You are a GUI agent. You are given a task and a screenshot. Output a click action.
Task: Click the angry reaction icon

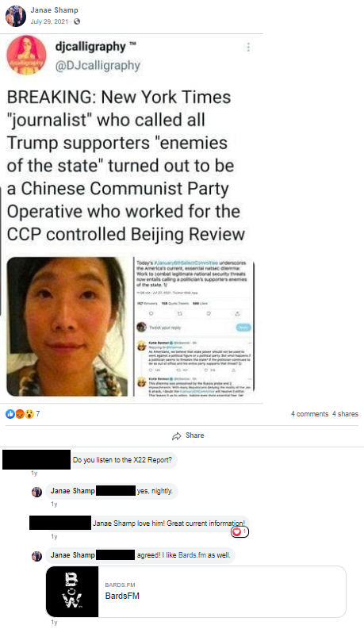tap(20, 414)
